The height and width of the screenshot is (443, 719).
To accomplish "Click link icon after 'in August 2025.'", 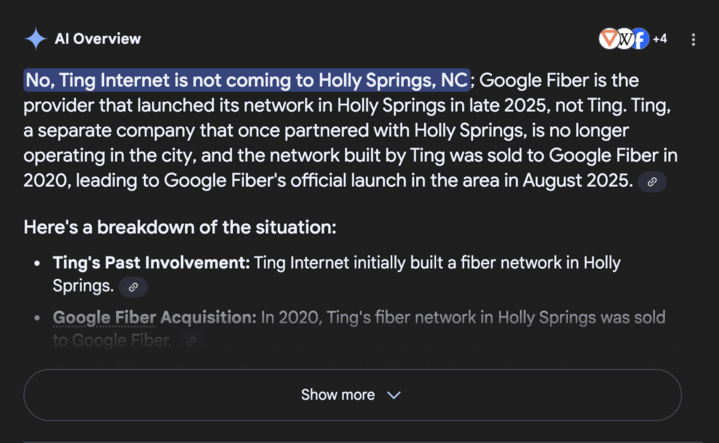I will click(x=652, y=182).
